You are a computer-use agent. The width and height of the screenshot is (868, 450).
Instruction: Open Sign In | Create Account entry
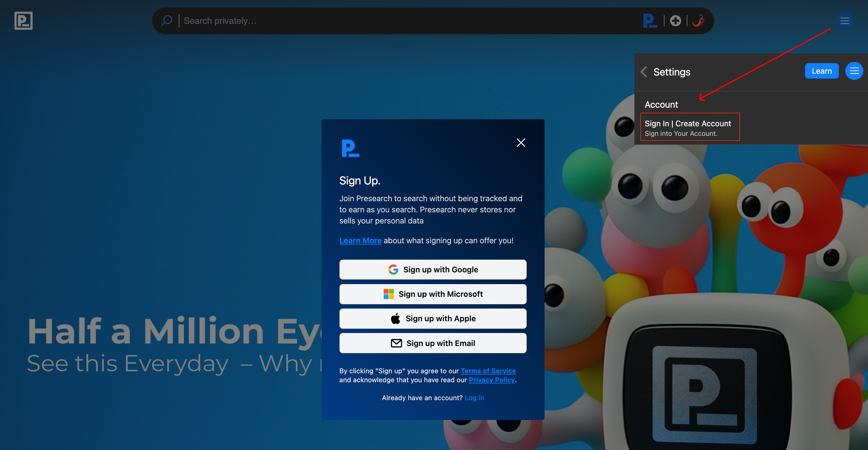point(690,127)
